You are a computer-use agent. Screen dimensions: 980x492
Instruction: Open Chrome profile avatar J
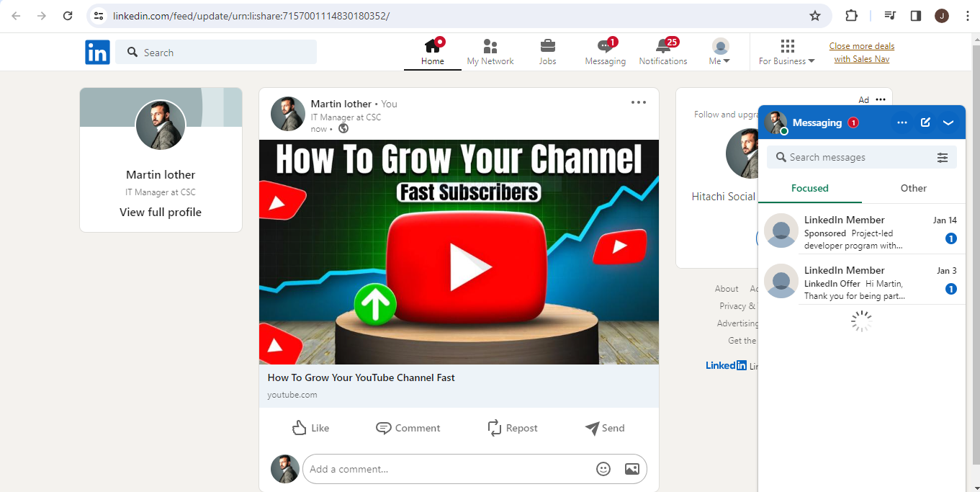[x=941, y=16]
